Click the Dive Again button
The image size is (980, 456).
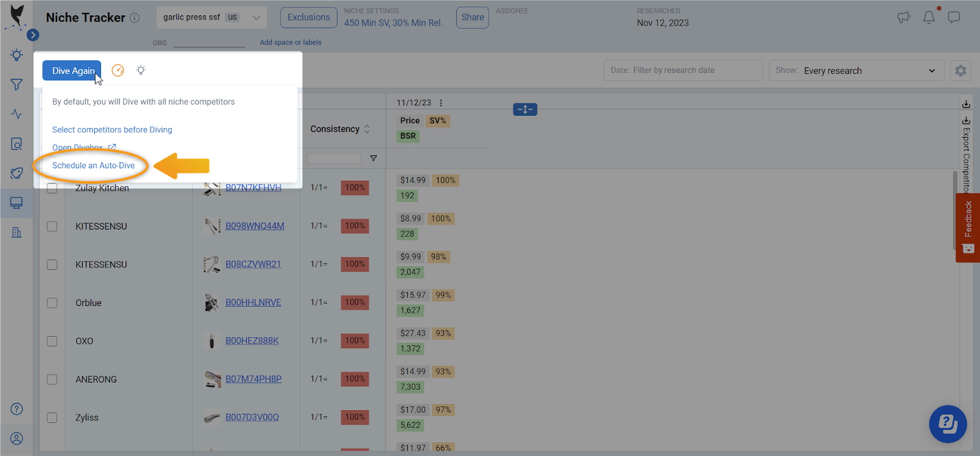tap(72, 70)
